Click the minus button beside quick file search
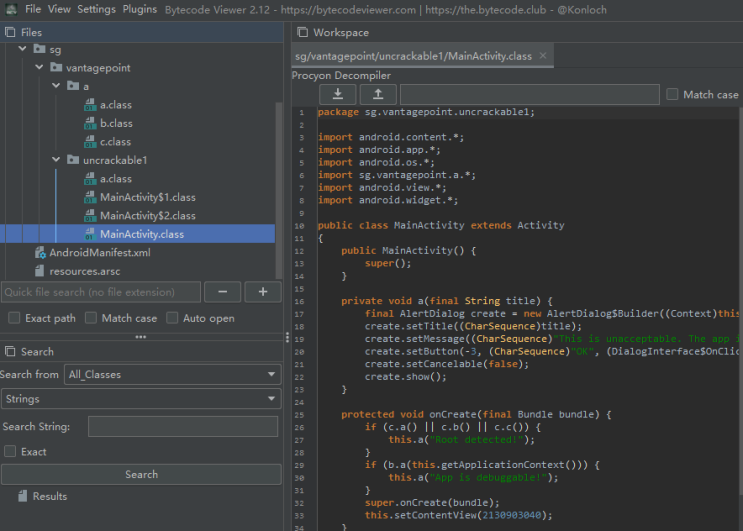 tap(223, 292)
